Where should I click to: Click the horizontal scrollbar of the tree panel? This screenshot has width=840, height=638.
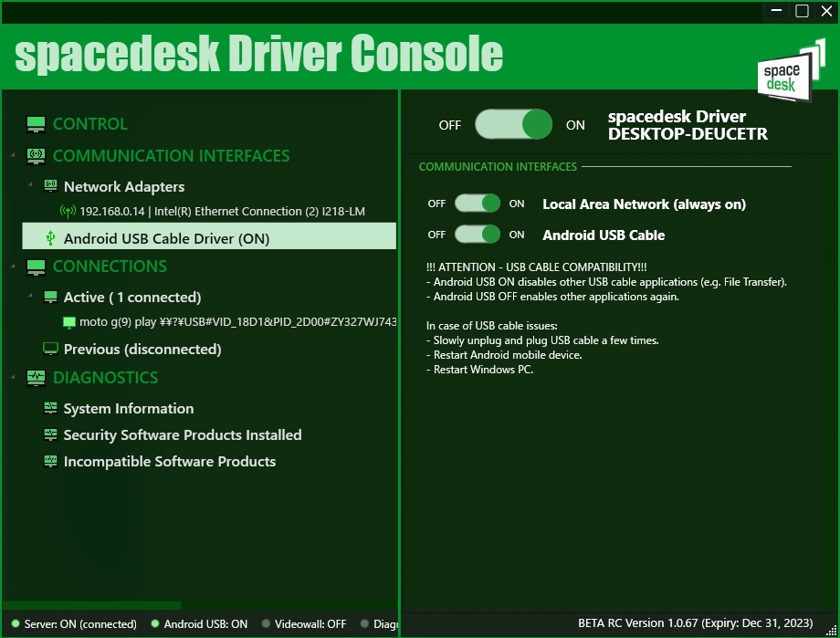coord(91,605)
